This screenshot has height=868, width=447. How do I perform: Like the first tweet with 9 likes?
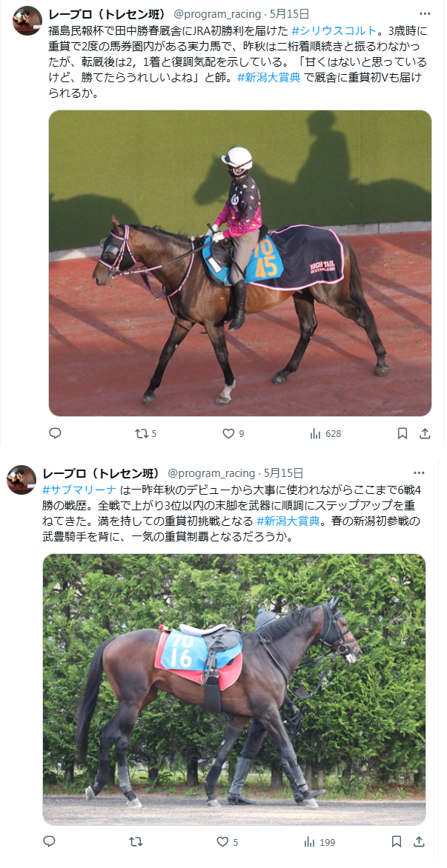click(234, 433)
